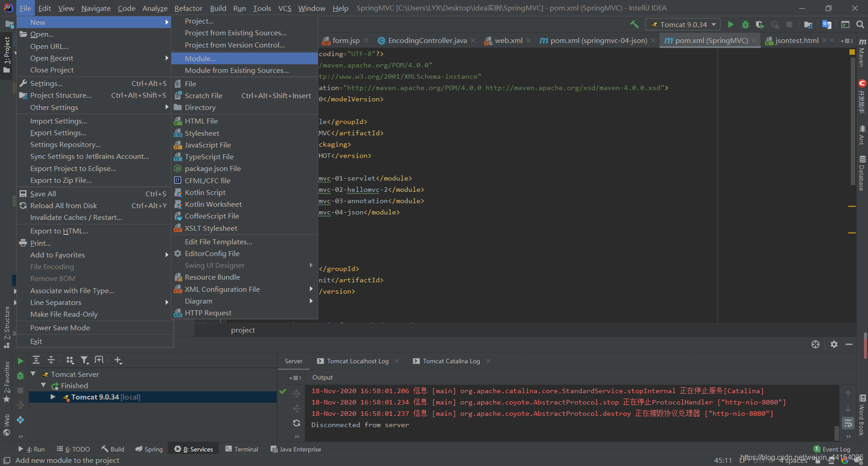Hide the Services panel with minus icon
The image size is (868, 466).
click(849, 344)
